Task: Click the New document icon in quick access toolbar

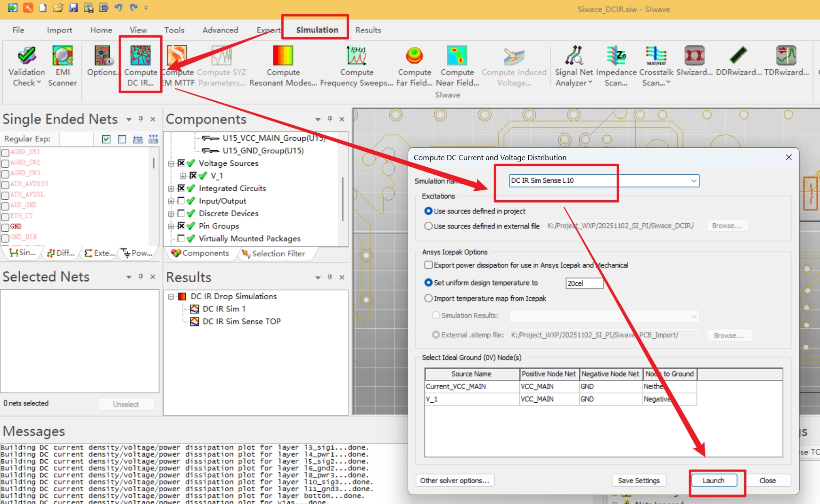Action: (43, 8)
